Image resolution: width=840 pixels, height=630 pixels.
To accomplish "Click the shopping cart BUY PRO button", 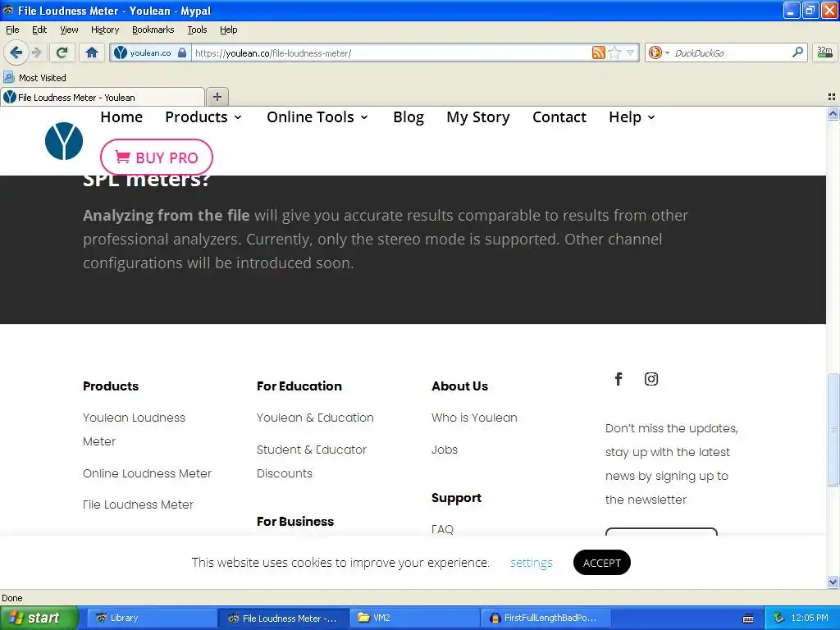I will point(157,157).
